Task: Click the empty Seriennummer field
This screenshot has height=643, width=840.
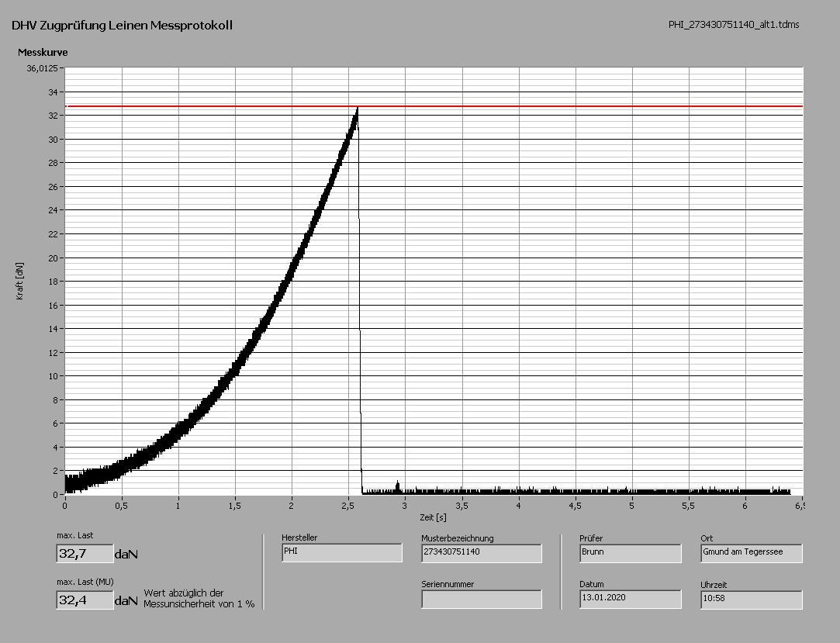Action: [481, 599]
